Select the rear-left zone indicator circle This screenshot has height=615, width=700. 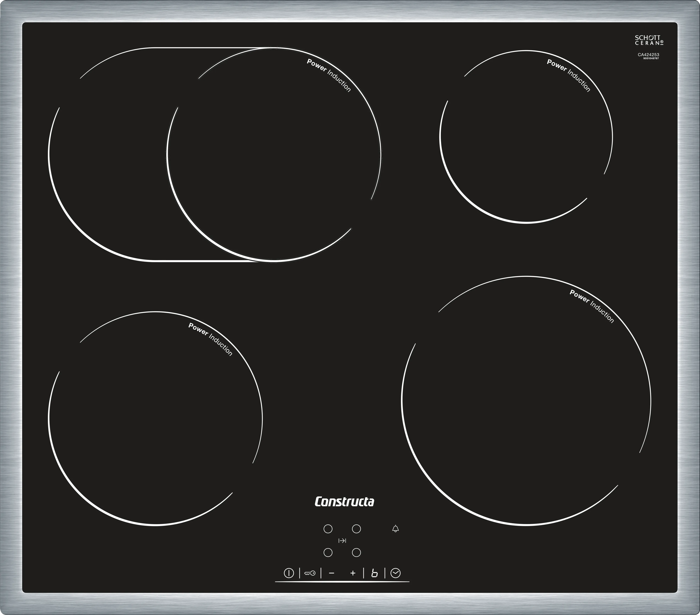coord(328,529)
